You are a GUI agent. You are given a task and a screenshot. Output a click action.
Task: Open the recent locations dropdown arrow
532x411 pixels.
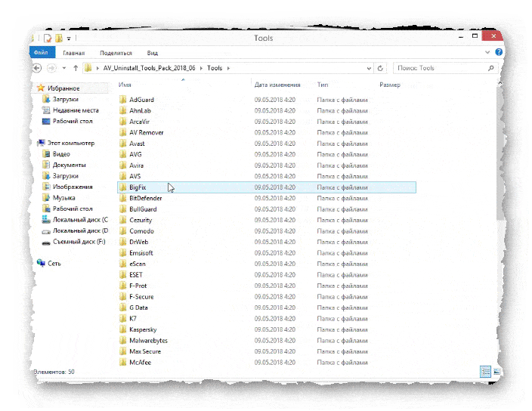click(64, 68)
